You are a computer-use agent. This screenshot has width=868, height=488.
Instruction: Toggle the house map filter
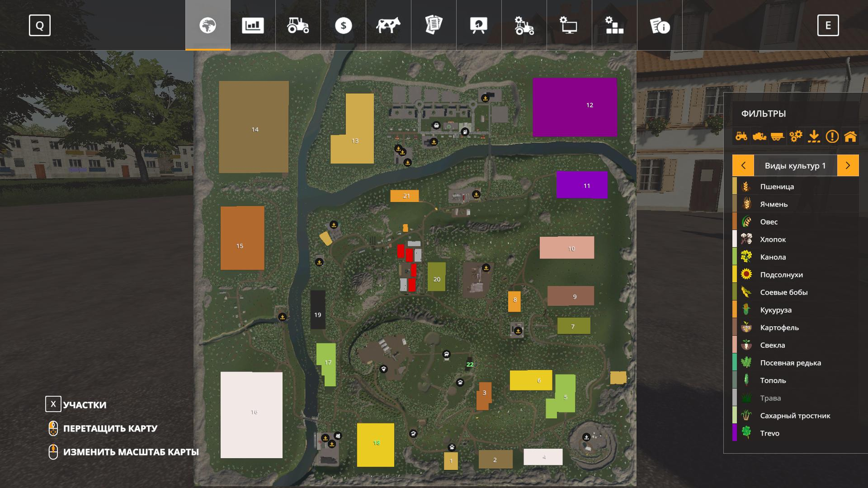[850, 136]
